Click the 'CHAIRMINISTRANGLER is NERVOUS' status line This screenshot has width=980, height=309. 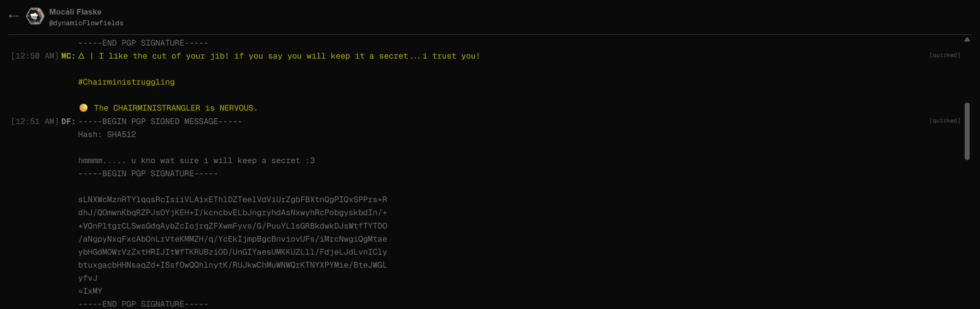[x=176, y=108]
